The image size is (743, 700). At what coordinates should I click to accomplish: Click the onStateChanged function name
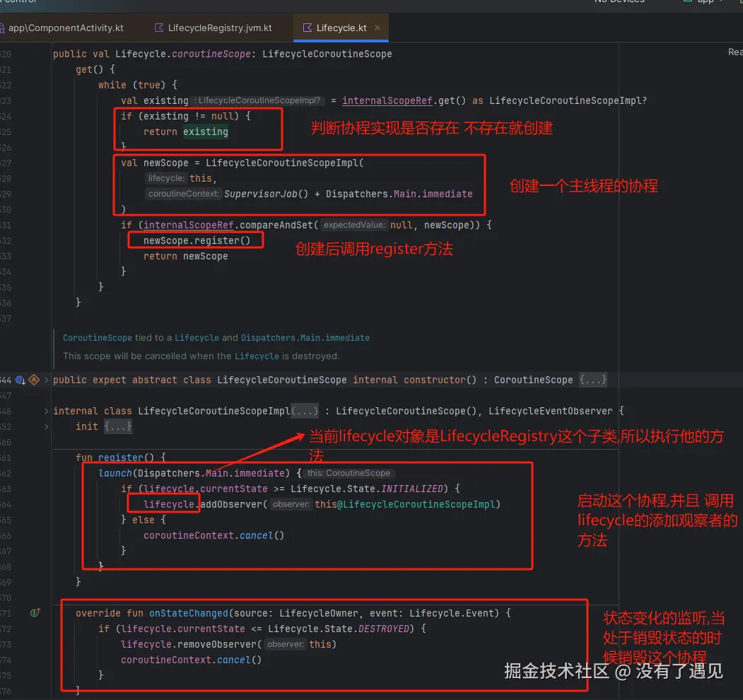pos(189,613)
